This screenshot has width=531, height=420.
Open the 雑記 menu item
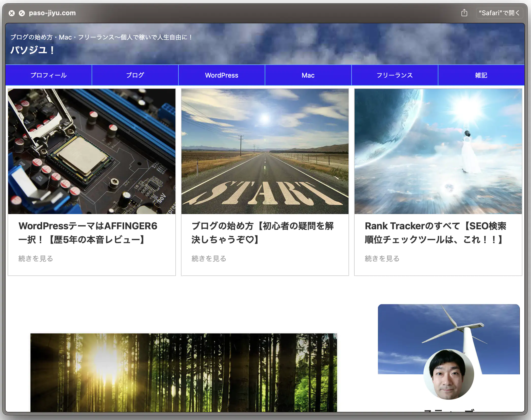point(481,75)
